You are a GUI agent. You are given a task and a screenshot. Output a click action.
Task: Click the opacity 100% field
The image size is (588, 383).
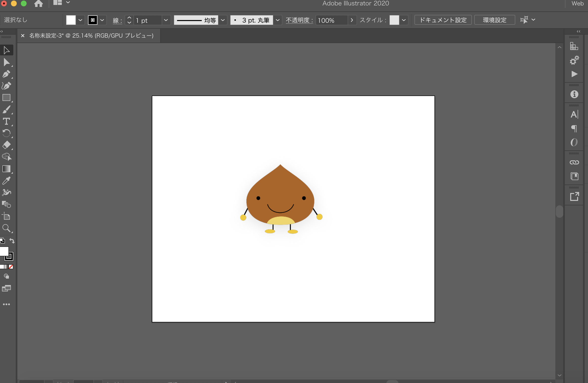click(332, 20)
